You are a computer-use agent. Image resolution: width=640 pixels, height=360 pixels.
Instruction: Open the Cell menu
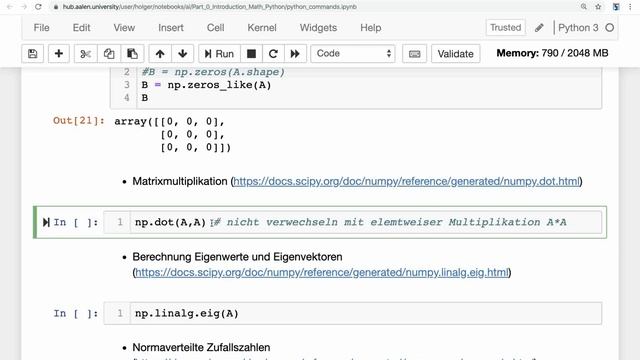click(215, 28)
